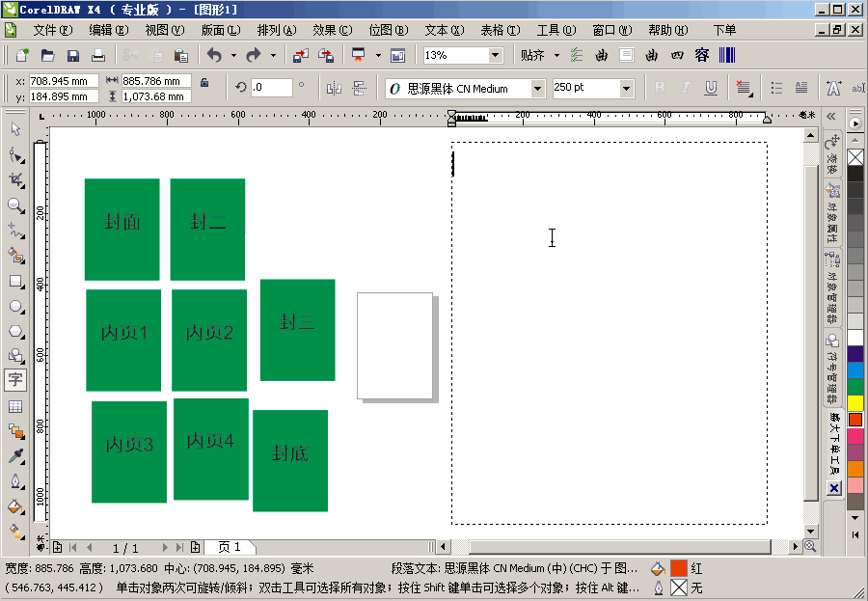Click the Save floppy disk icon
The height and width of the screenshot is (601, 868).
click(x=72, y=56)
